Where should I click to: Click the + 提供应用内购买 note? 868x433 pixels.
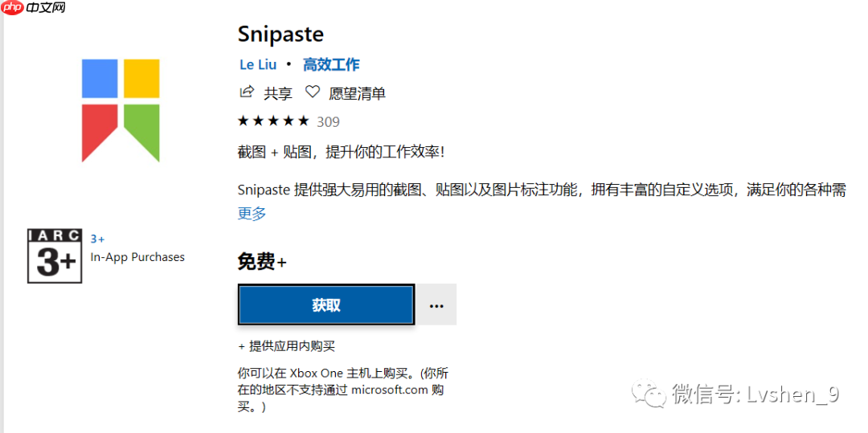(287, 347)
